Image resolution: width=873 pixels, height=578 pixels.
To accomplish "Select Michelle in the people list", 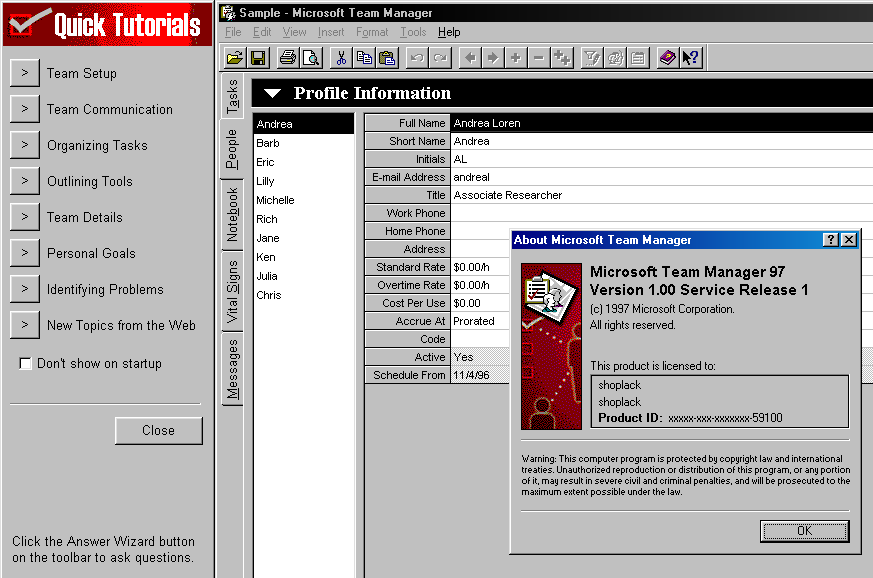I will coord(304,200).
